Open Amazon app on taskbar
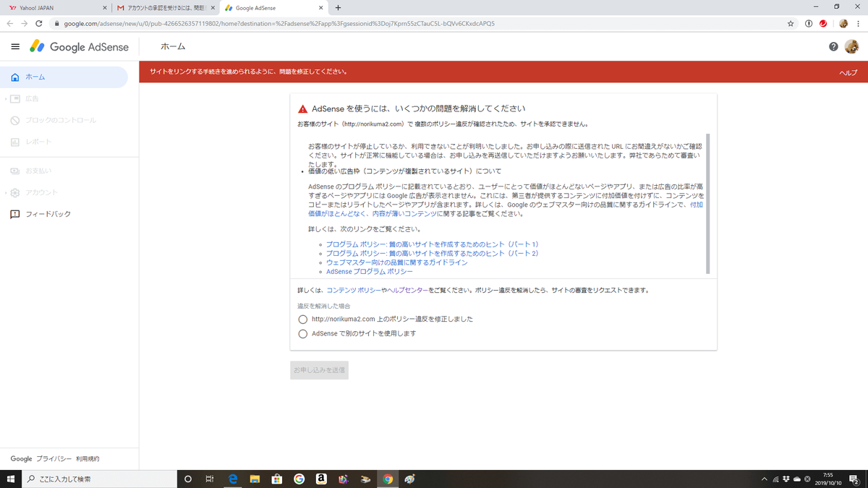This screenshot has height=488, width=868. click(x=321, y=479)
